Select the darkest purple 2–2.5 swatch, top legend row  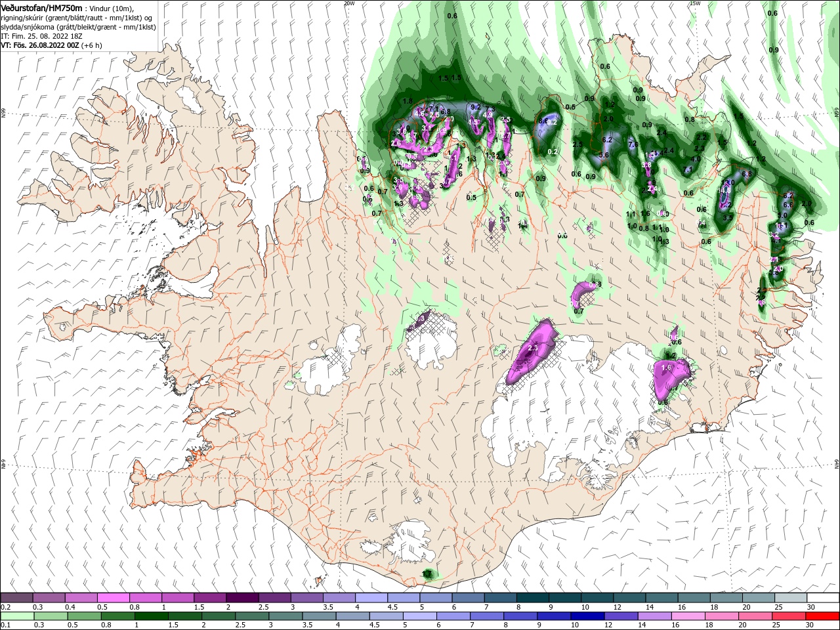click(242, 598)
